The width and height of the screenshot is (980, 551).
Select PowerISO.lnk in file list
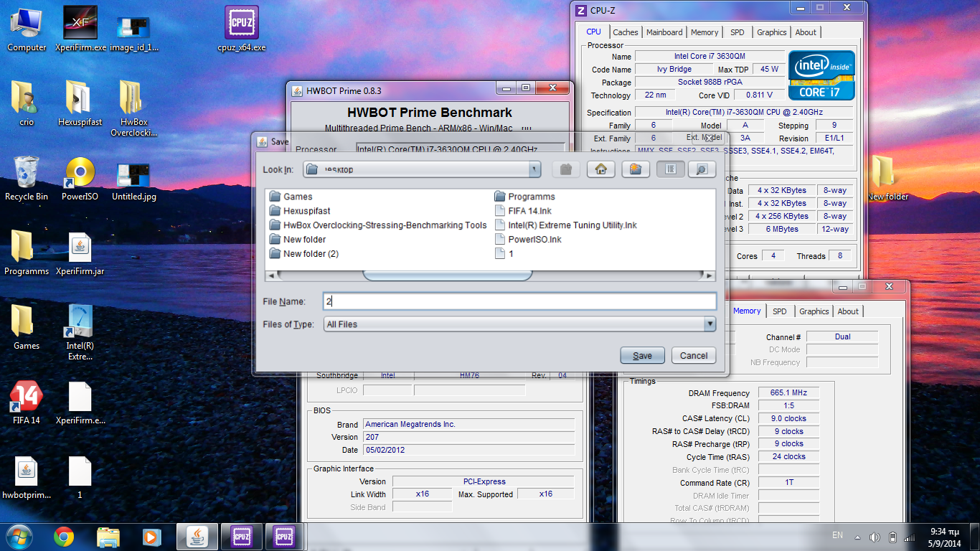528,240
